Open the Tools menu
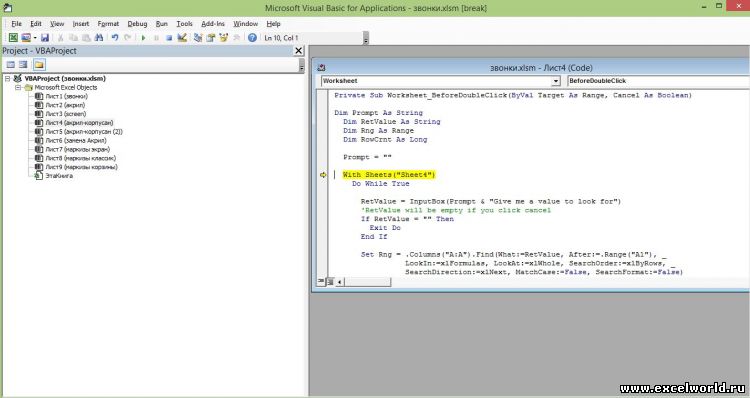Viewport: 750px width, 398px height. click(x=184, y=23)
